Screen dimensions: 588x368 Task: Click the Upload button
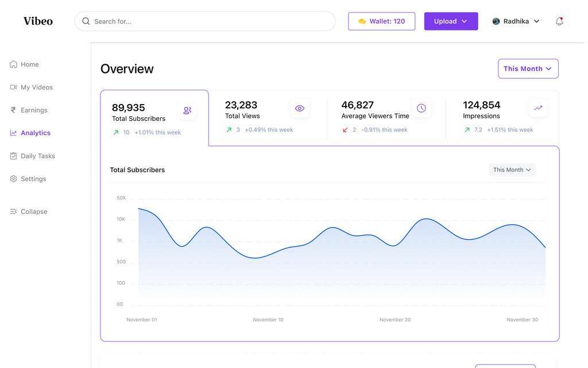coord(451,21)
